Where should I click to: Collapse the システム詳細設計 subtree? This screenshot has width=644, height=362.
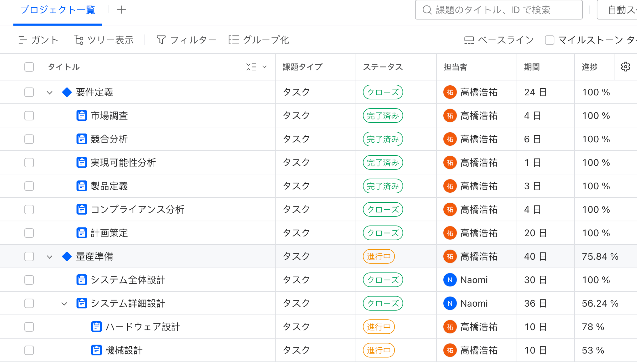coord(64,303)
